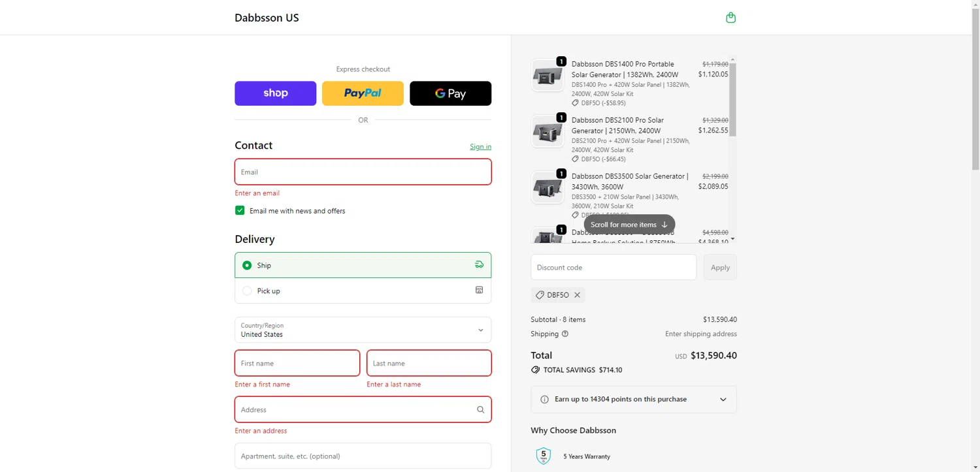980x472 pixels.
Task: Select the Ship delivery option
Action: (363, 265)
